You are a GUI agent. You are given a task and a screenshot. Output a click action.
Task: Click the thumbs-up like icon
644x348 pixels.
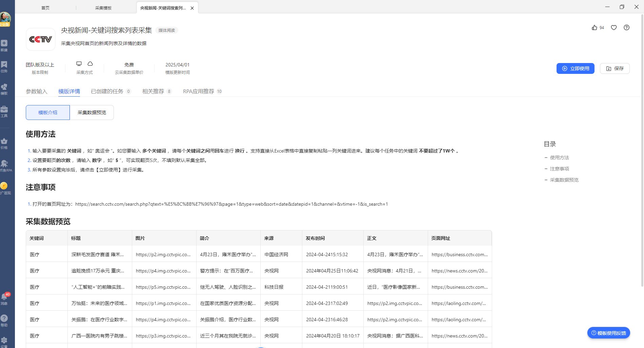(595, 27)
